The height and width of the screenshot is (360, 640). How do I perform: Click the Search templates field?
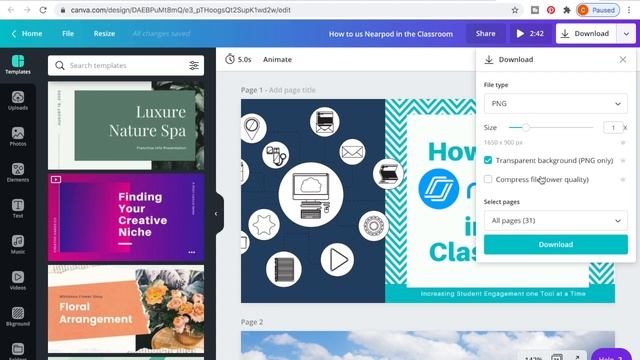click(126, 65)
